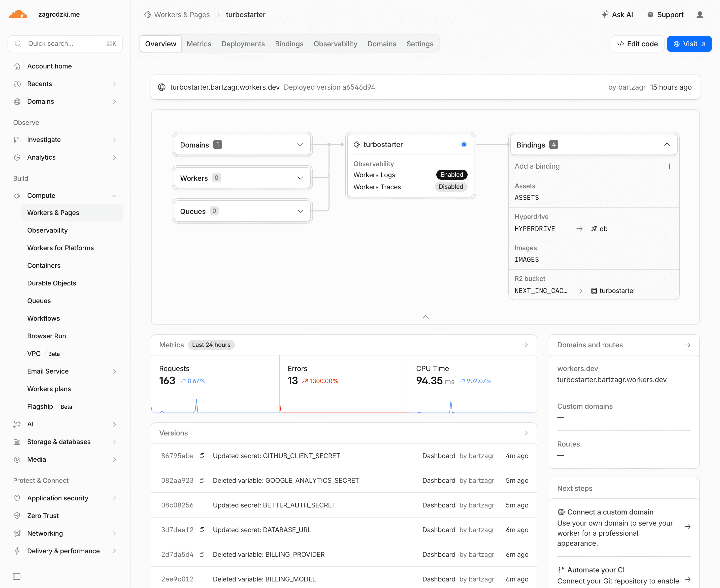Switch to the Metrics tab
This screenshot has height=588, width=720.
[199, 44]
